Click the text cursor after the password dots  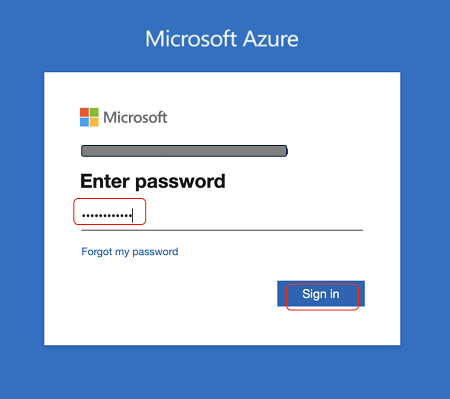(x=133, y=215)
